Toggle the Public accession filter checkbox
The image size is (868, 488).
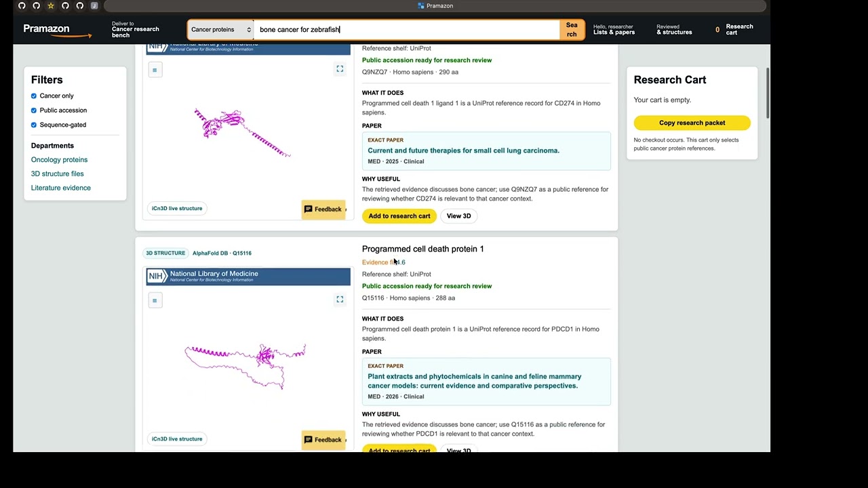34,110
